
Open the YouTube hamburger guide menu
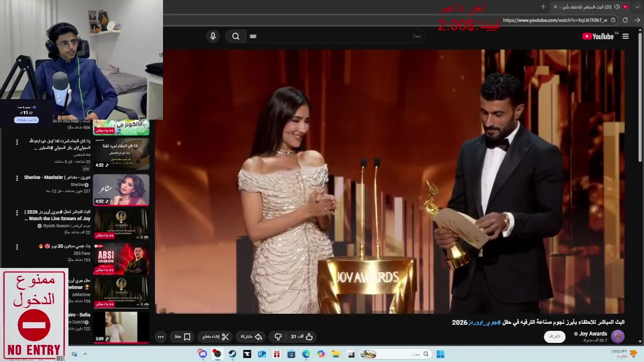[x=625, y=36]
